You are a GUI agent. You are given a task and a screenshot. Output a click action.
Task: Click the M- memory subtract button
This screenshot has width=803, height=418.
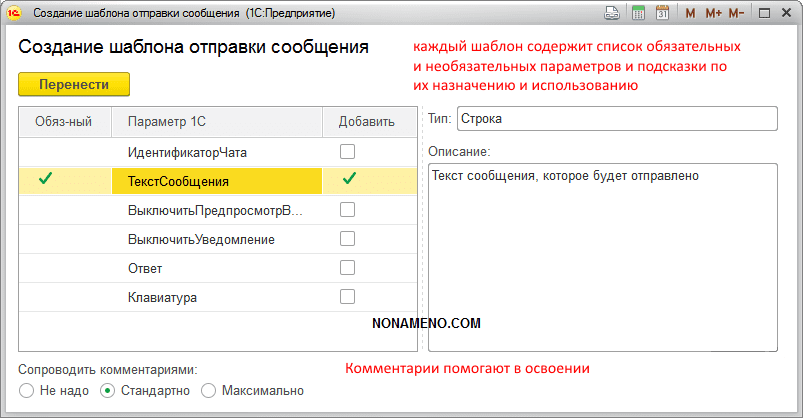pos(736,14)
